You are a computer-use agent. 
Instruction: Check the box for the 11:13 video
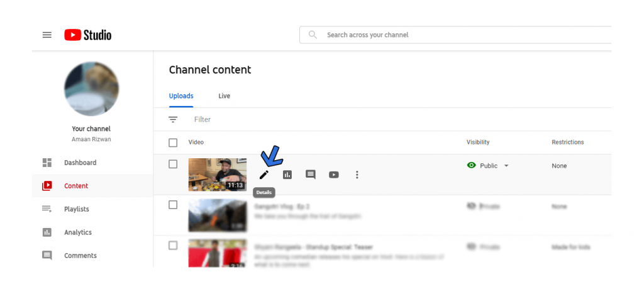174,165
